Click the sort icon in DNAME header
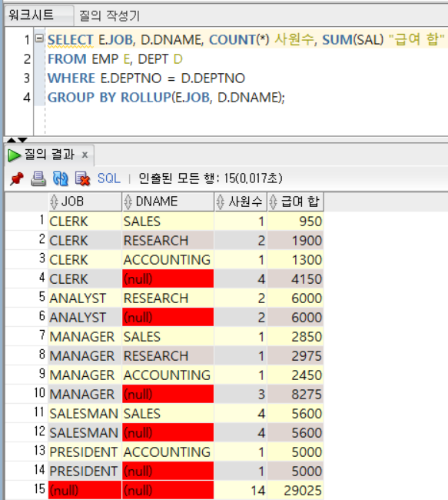Screen dimensions: 448x500 (x=128, y=202)
